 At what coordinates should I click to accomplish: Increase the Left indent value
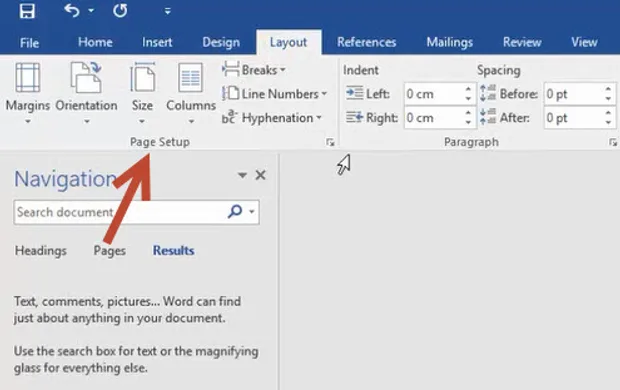pyautogui.click(x=468, y=89)
